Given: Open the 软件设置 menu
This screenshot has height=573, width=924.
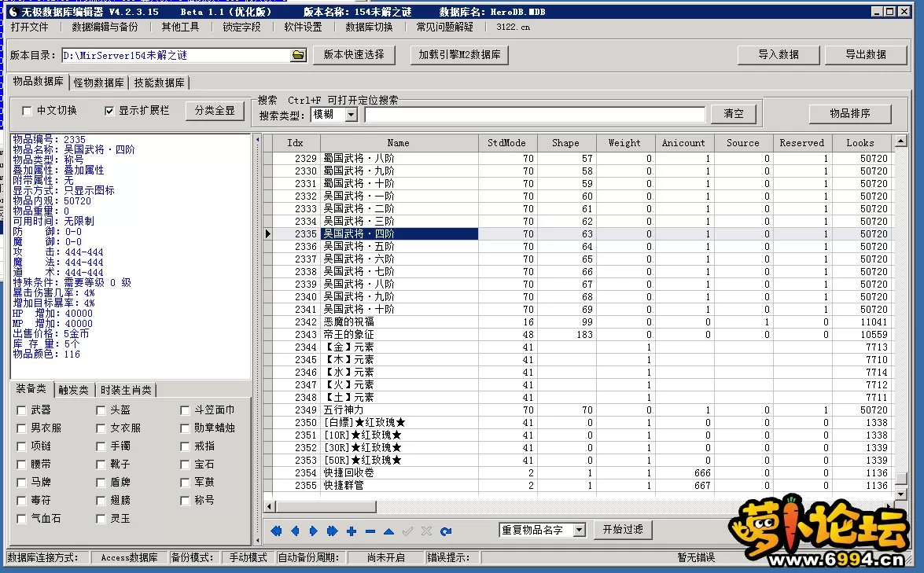Looking at the screenshot, I should tap(303, 27).
